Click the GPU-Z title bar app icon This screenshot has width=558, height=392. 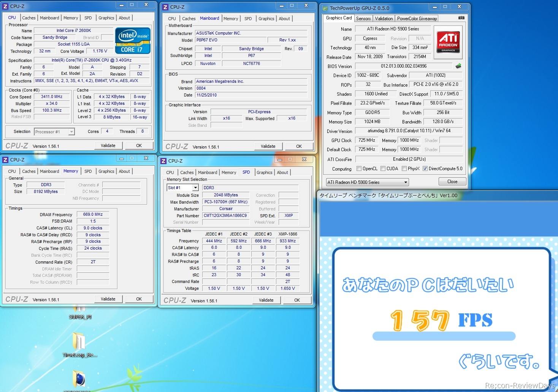325,8
